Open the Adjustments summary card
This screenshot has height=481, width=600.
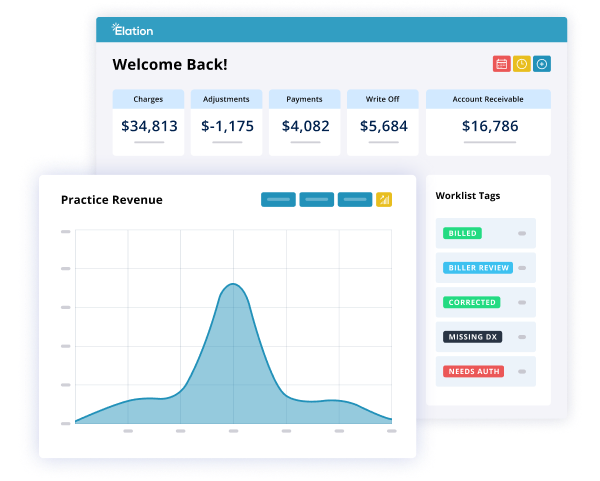tap(227, 122)
